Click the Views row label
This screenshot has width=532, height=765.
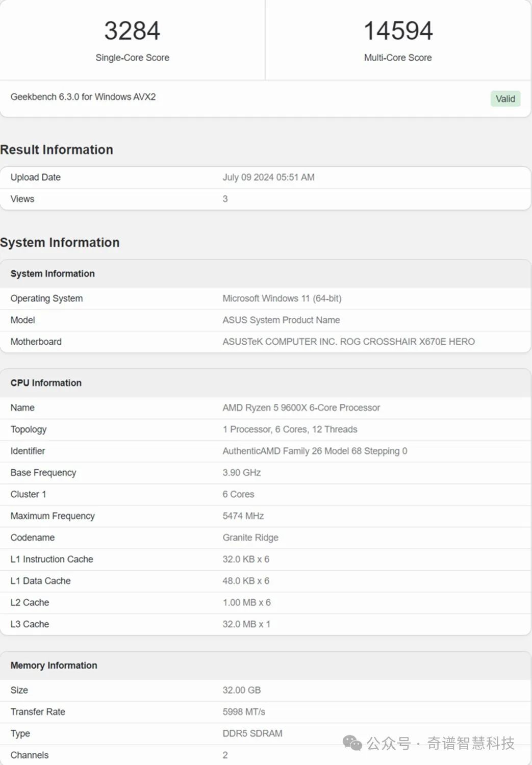[x=22, y=199]
